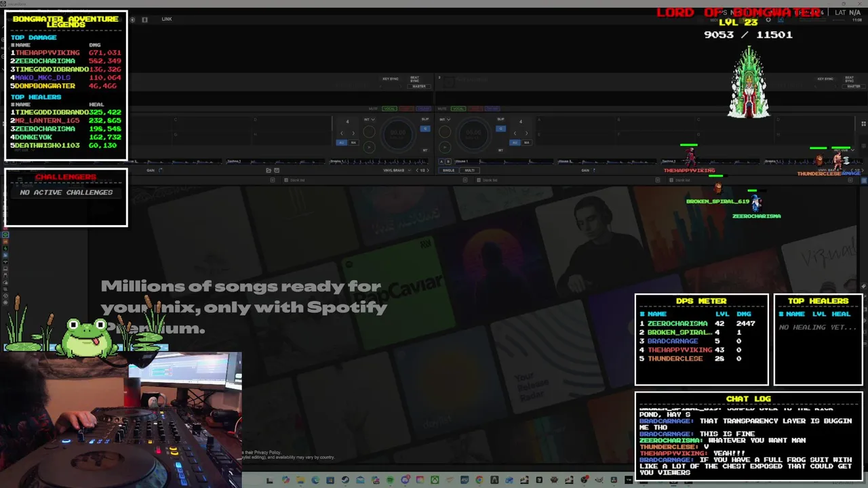868x488 pixels.
Task: Open Google Chrome from the taskbar
Action: tap(479, 481)
